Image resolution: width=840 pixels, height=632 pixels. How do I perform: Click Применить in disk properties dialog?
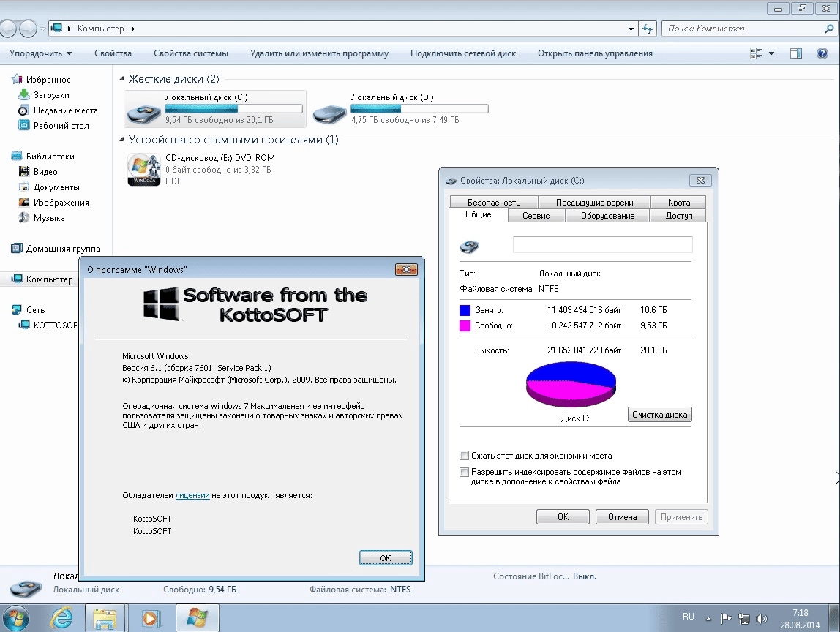(681, 517)
